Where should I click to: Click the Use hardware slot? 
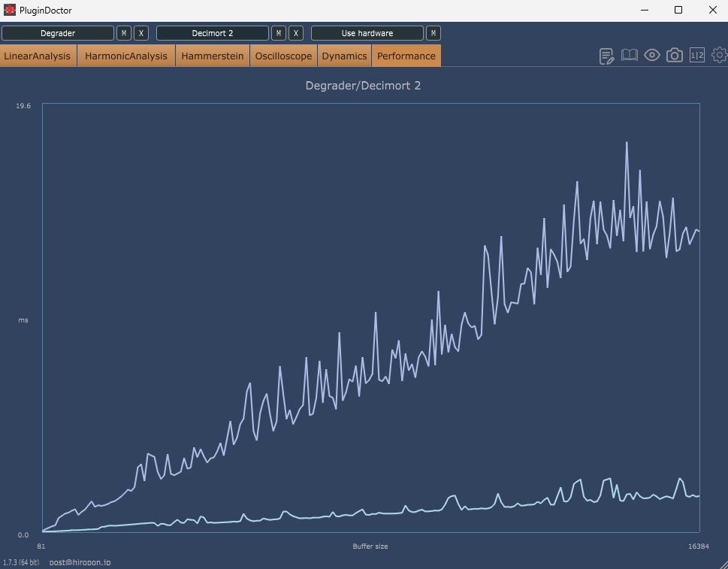tap(367, 33)
